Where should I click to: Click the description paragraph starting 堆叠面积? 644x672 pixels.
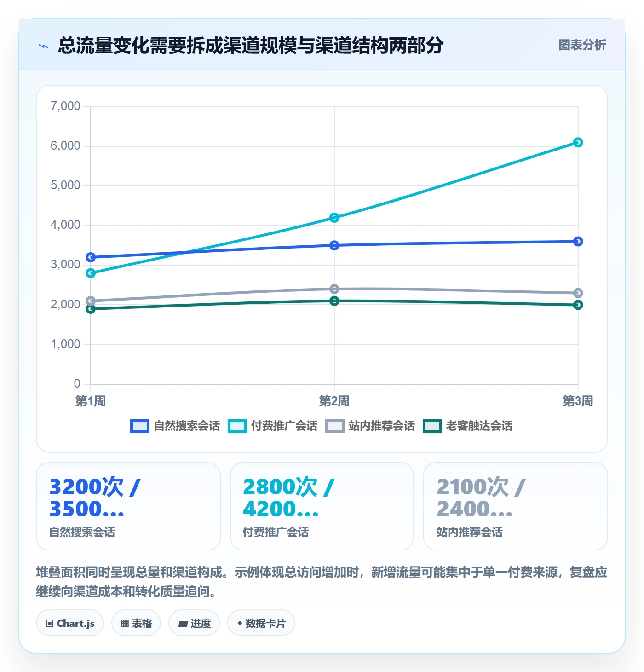click(x=322, y=582)
